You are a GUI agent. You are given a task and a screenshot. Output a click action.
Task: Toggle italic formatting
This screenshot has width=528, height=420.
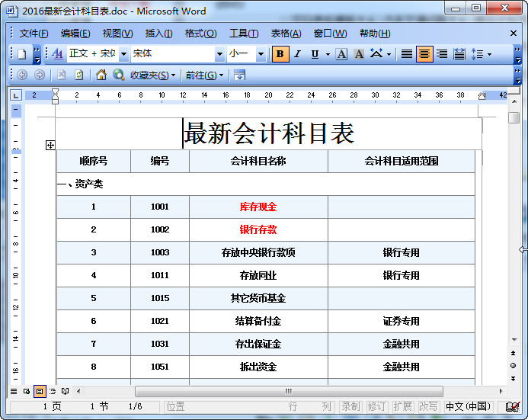(x=297, y=54)
